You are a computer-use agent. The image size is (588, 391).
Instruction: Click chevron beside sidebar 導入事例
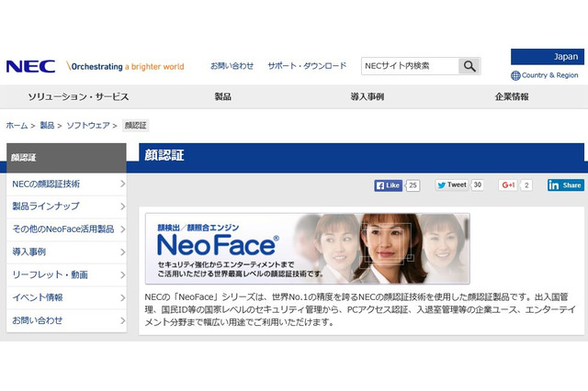[x=122, y=252]
